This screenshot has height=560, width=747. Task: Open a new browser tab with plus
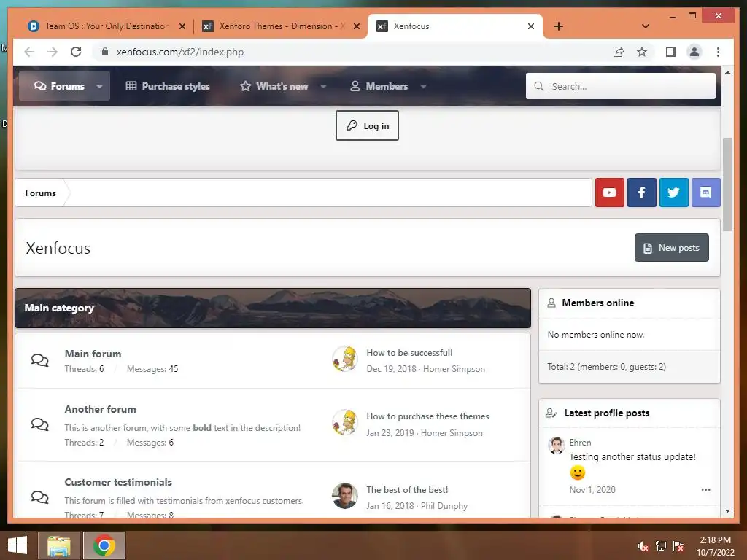coord(559,26)
